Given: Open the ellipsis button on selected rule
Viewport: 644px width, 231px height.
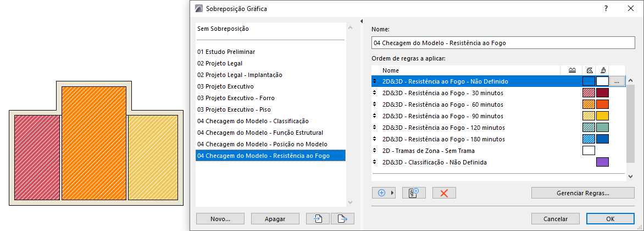Looking at the screenshot, I should pos(617,81).
